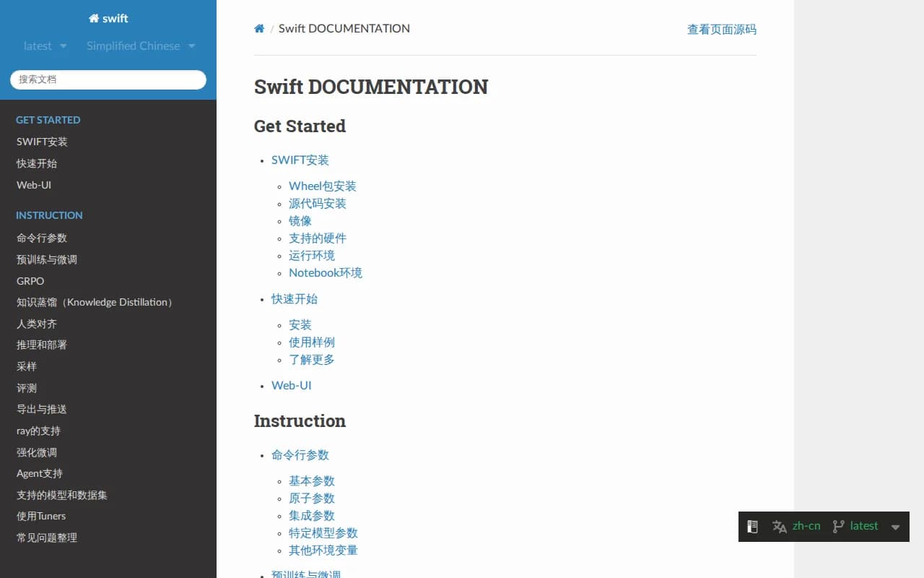Open the 其他环境变量 link

click(x=323, y=551)
